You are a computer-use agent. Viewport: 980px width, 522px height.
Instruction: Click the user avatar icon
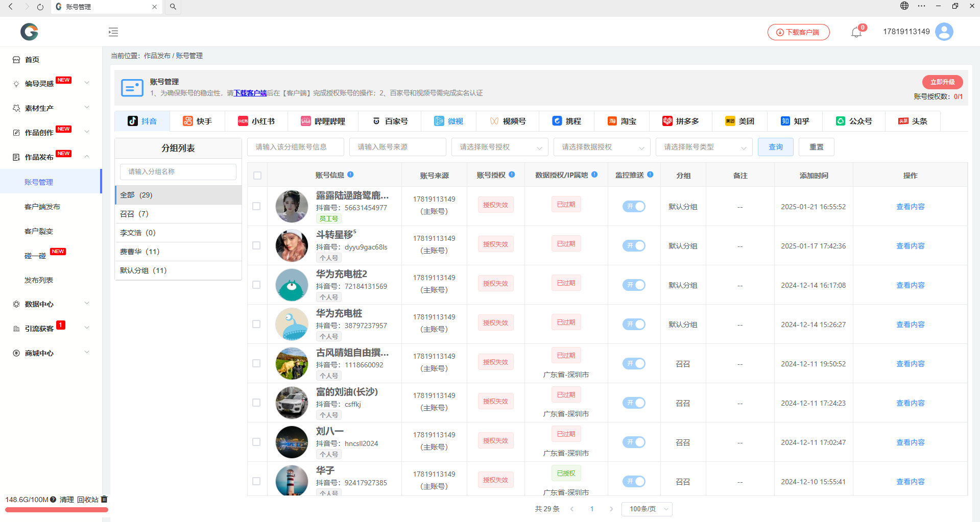pos(944,32)
